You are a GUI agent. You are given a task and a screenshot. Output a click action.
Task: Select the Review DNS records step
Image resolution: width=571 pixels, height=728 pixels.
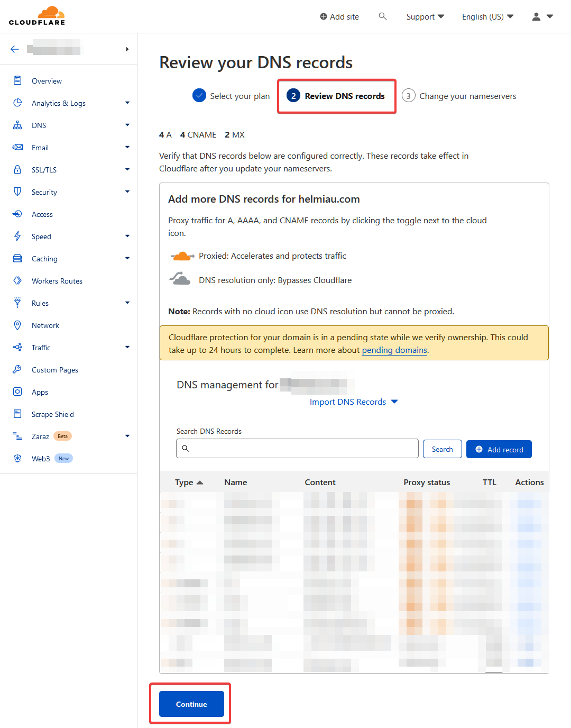point(336,96)
